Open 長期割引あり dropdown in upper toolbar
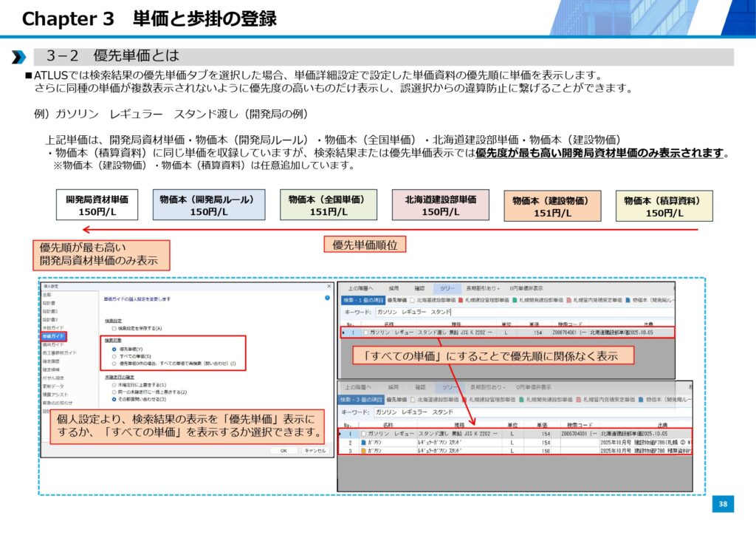Viewport: 756px width, 535px height. click(484, 288)
